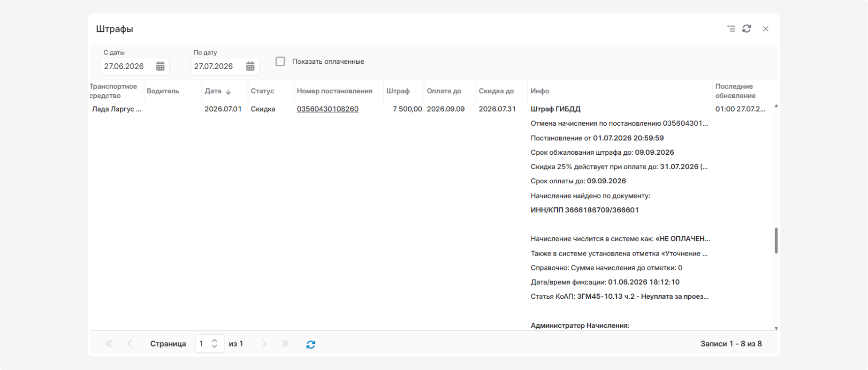Click table scrollbar up arrow
The width and height of the screenshot is (868, 370).
coord(776,106)
